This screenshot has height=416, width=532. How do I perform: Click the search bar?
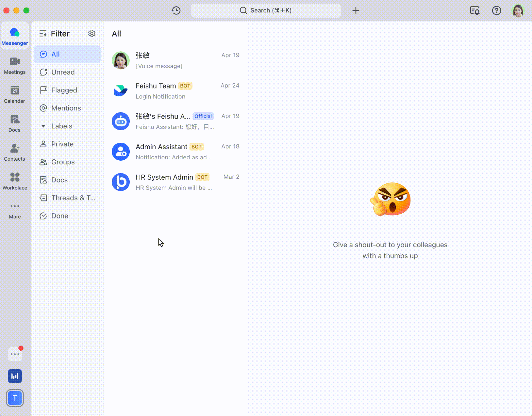coord(266,10)
